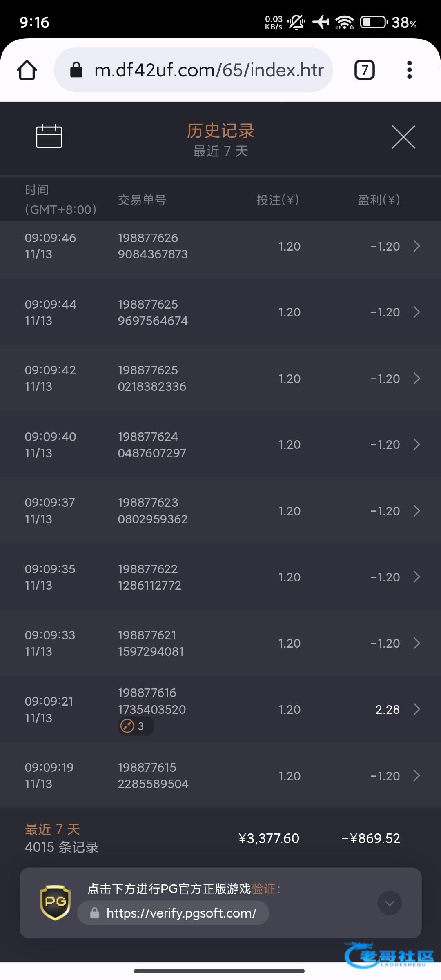
Task: Tap the 投注(¥) column header
Action: click(x=278, y=200)
